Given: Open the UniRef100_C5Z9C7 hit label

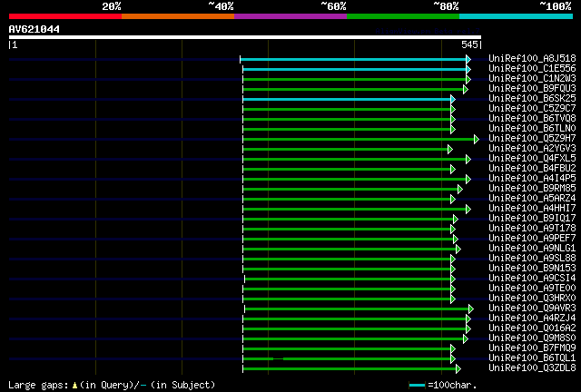Looking at the screenshot, I should (x=532, y=108).
